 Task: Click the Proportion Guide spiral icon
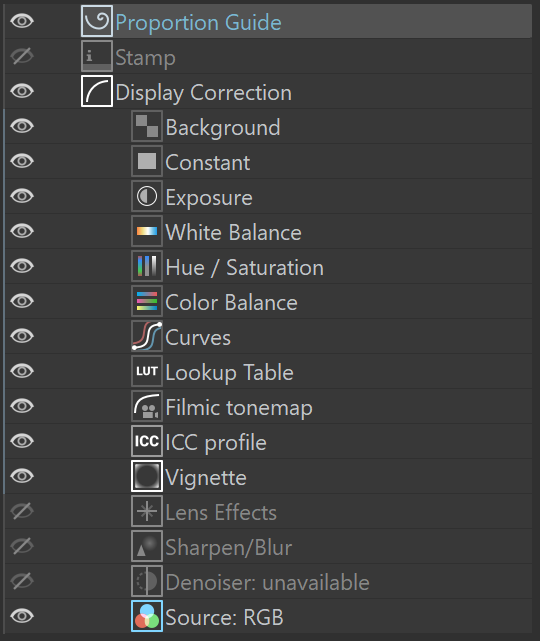pyautogui.click(x=97, y=21)
